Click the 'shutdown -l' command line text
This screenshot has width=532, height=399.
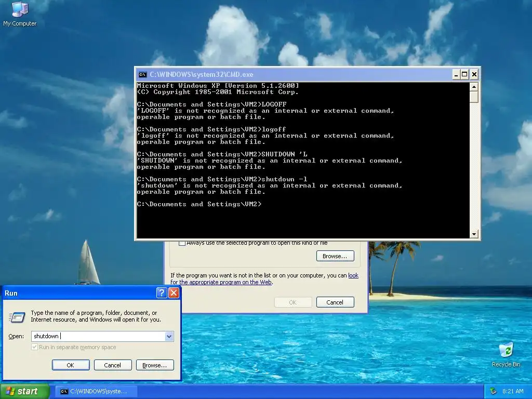(222, 179)
